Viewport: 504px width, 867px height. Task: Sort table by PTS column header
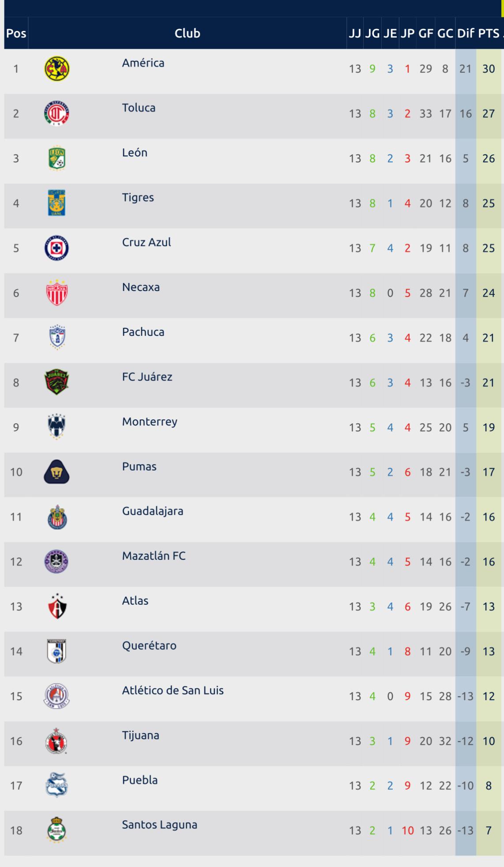(x=489, y=34)
